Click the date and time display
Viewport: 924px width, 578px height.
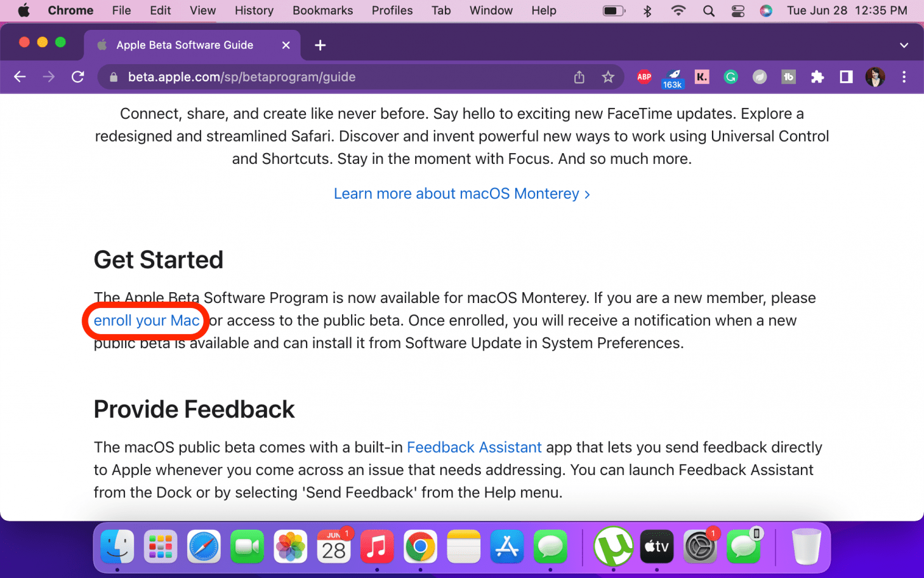pos(847,10)
